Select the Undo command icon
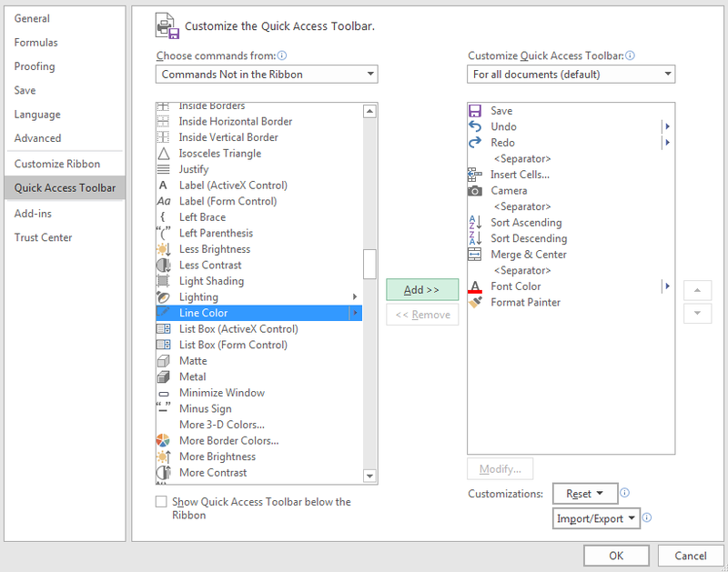 click(x=474, y=126)
